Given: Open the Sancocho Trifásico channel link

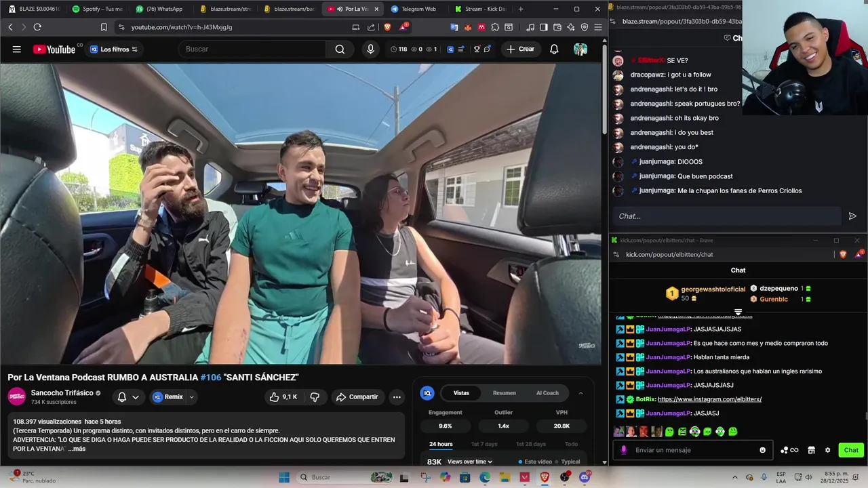Looking at the screenshot, I should (62, 393).
